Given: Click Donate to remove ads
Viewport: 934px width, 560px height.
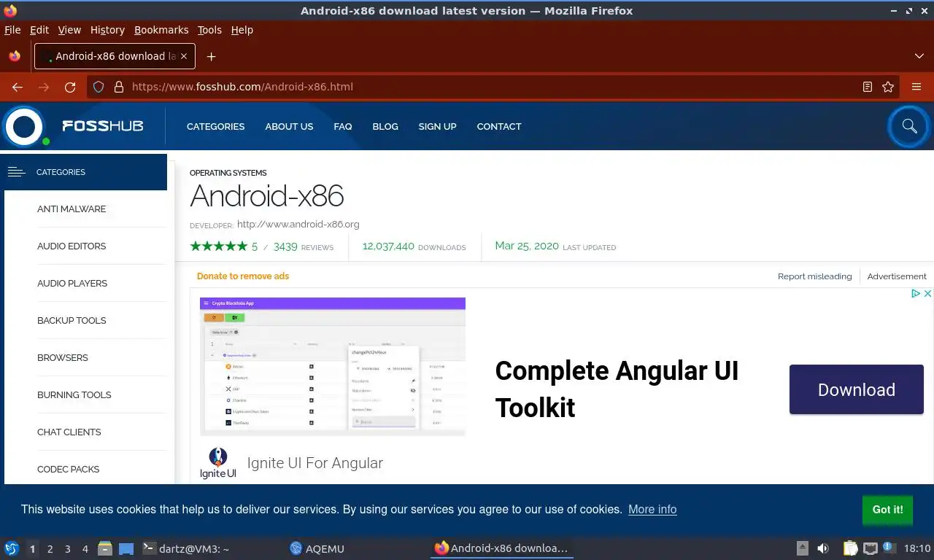Looking at the screenshot, I should pos(243,276).
